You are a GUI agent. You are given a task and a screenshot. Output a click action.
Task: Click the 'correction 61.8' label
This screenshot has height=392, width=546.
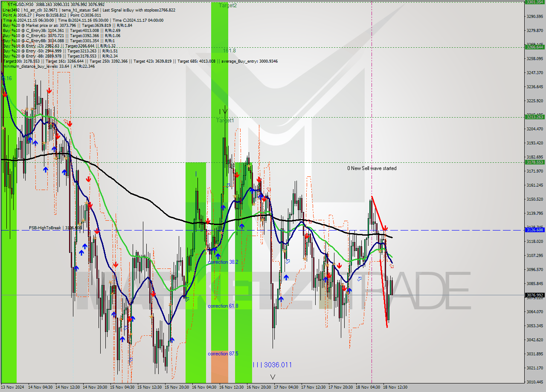pyautogui.click(x=223, y=306)
